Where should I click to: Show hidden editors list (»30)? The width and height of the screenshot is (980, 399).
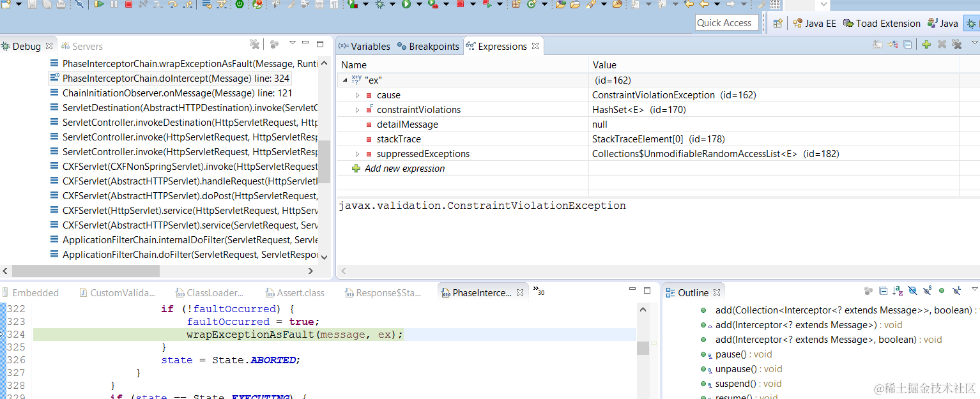pos(539,291)
